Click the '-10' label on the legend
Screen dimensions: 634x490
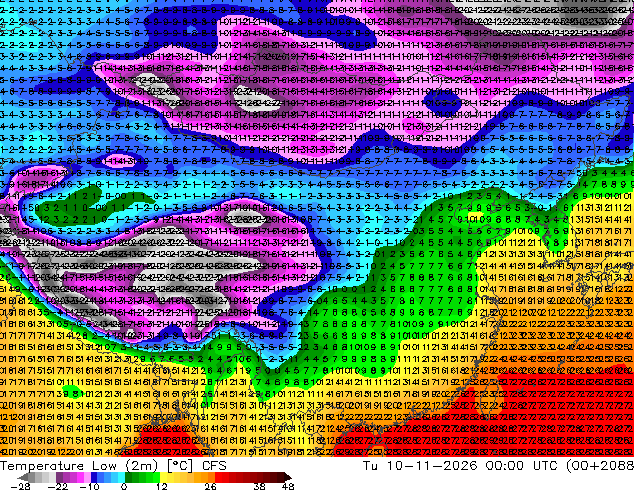[89, 486]
